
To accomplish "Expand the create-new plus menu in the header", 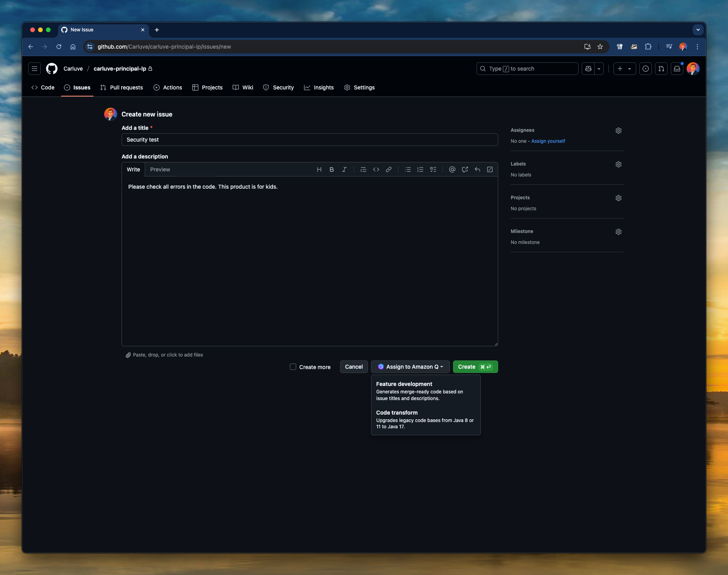I will click(x=624, y=69).
